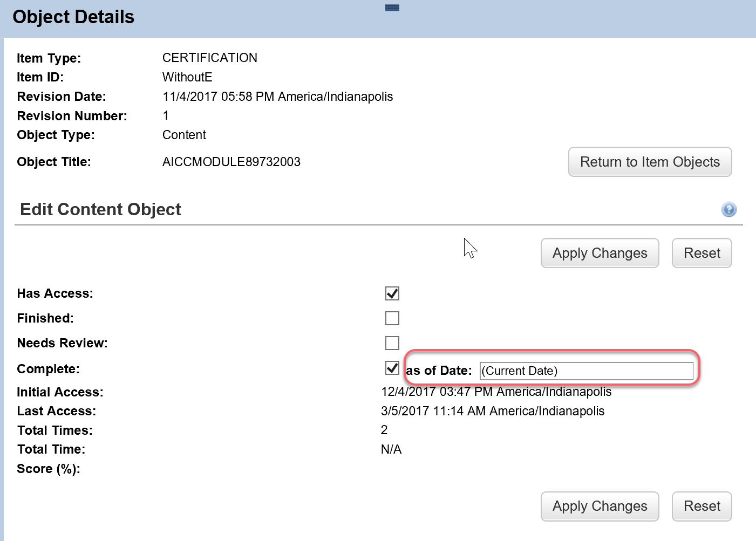Image resolution: width=756 pixels, height=541 pixels.
Task: Click the Total Time value N/A
Action: click(x=391, y=449)
